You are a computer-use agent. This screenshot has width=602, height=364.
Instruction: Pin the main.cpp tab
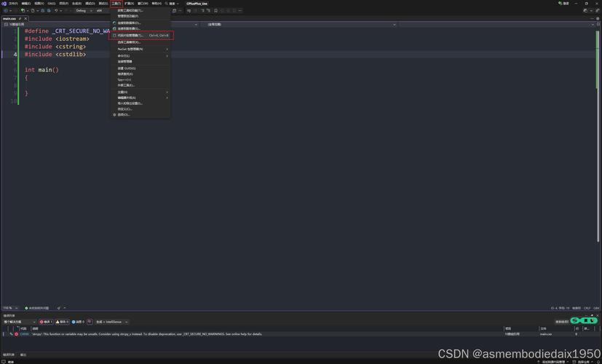coord(20,18)
